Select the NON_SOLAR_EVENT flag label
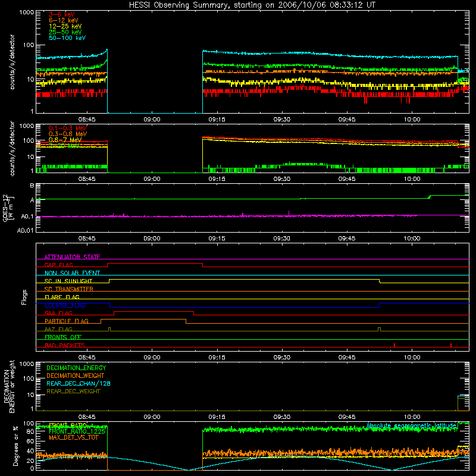The image size is (476, 476). pos(72,273)
